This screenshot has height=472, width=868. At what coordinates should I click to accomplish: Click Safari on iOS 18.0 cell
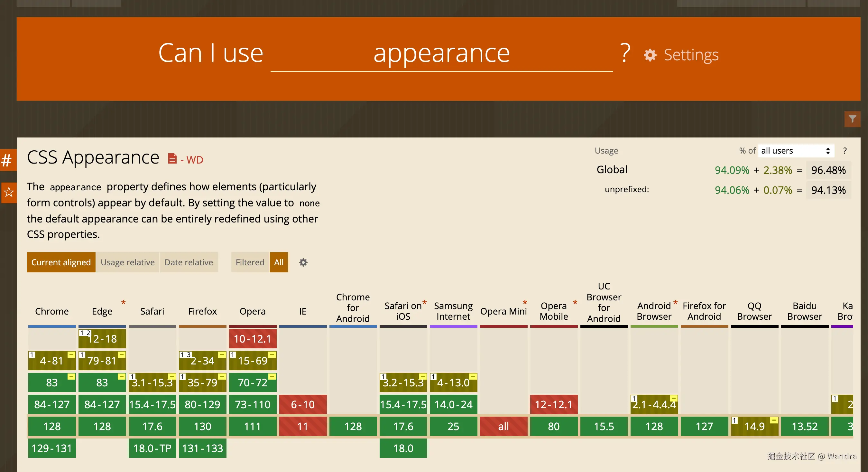[x=403, y=448]
